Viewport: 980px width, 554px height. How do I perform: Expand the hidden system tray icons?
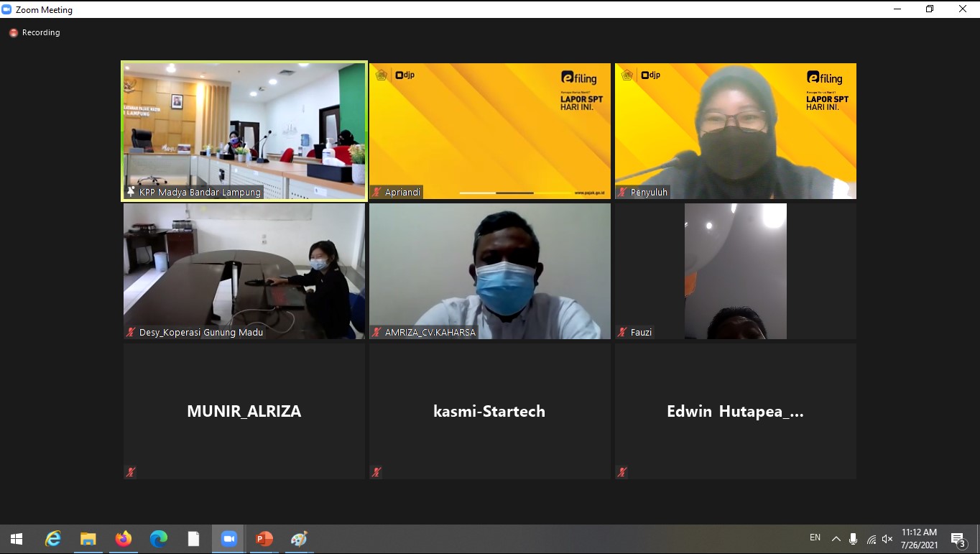(836, 539)
